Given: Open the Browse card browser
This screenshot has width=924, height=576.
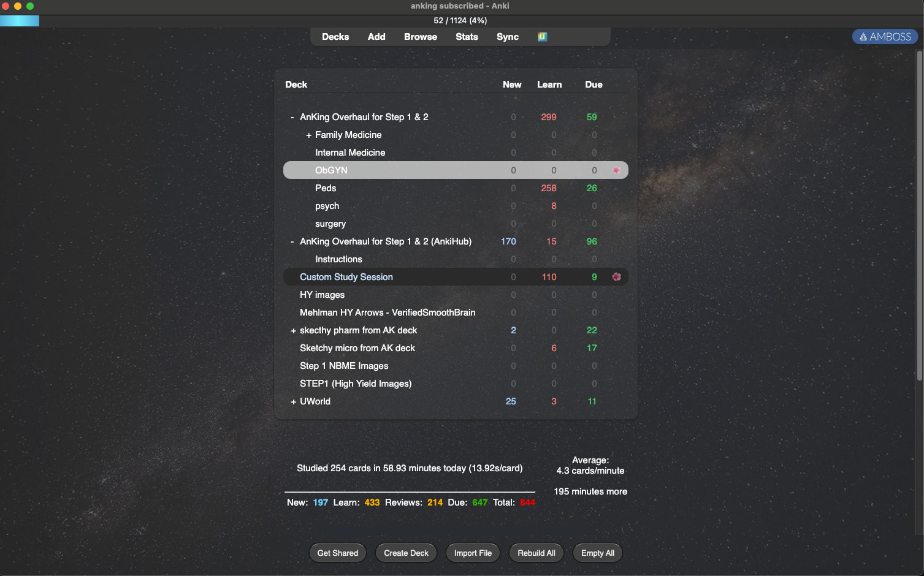Looking at the screenshot, I should [420, 37].
